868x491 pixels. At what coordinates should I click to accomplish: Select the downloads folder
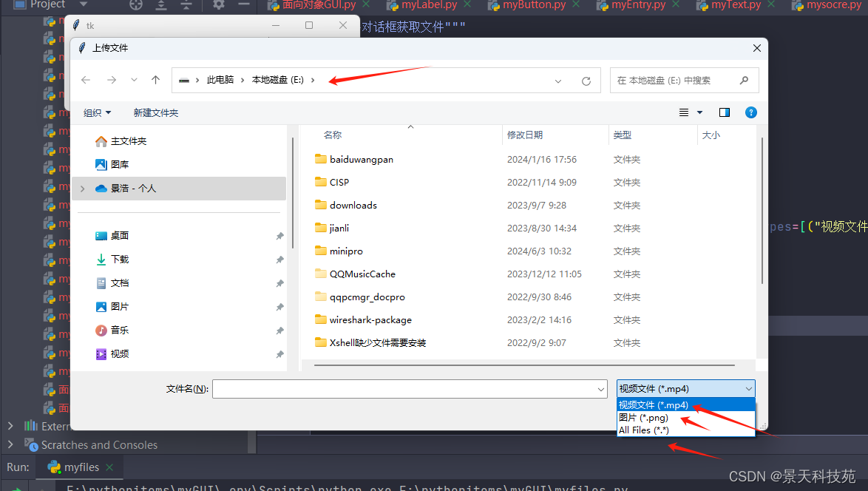[353, 206]
